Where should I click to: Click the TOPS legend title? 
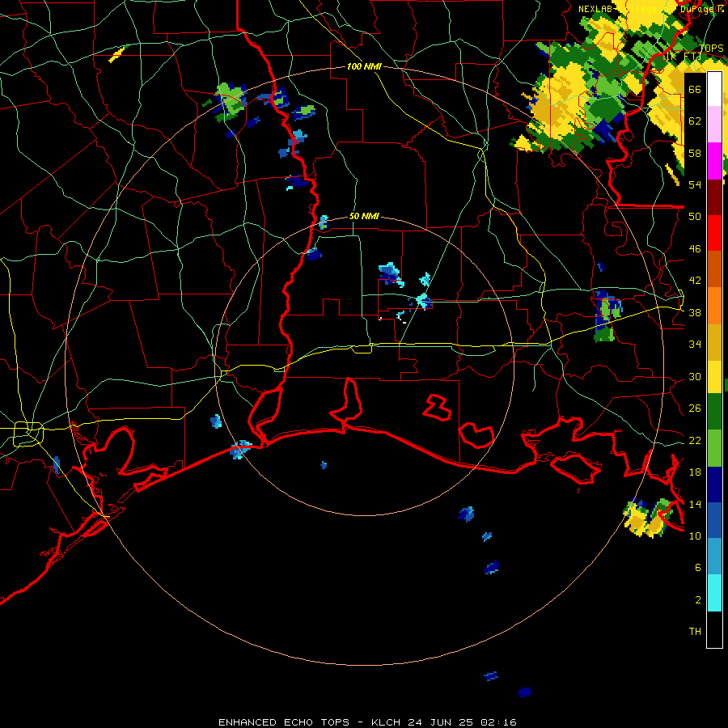(x=711, y=48)
